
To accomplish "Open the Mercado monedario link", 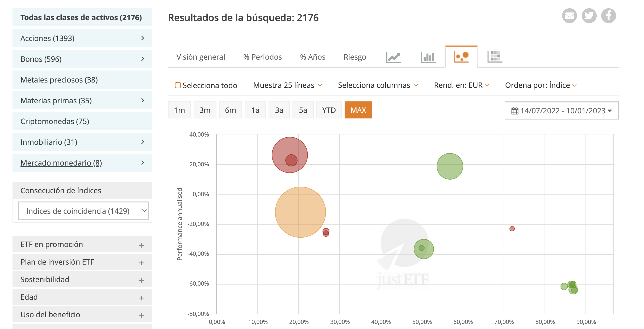I will click(x=61, y=163).
